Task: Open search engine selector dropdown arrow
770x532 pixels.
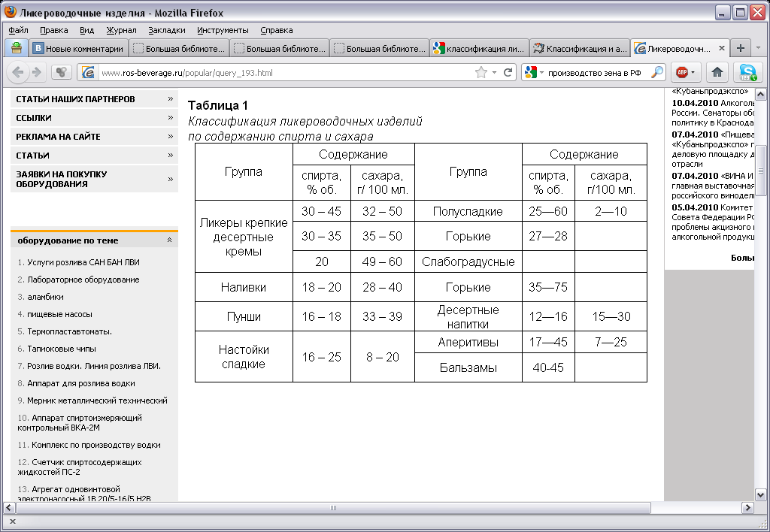Action: click(541, 73)
